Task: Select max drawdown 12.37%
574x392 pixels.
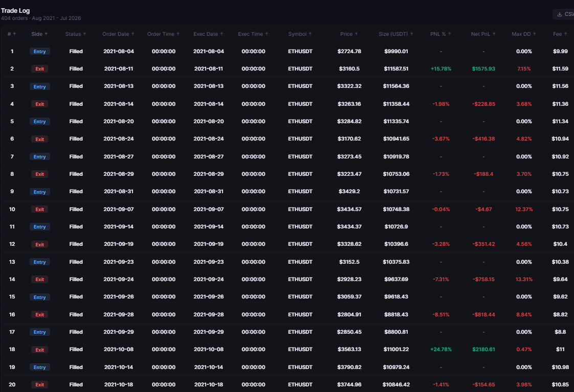Action: 524,209
